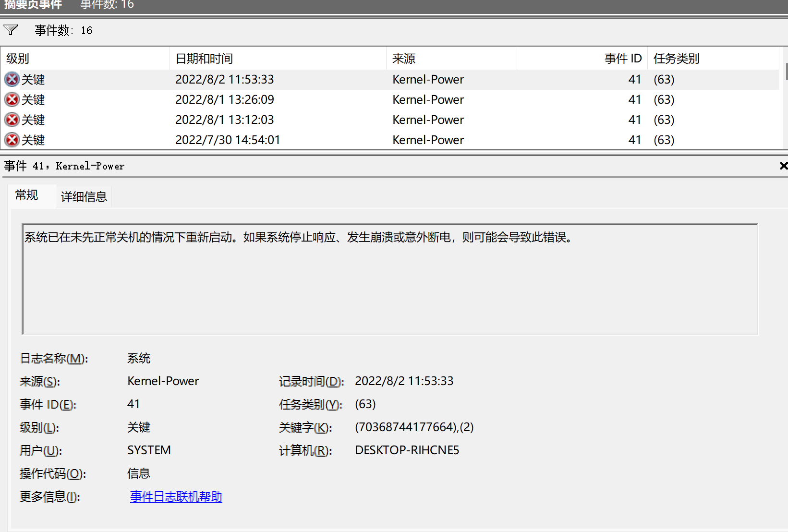
Task: Close the 事件 41 details pane with its X icon
Action: tap(784, 166)
